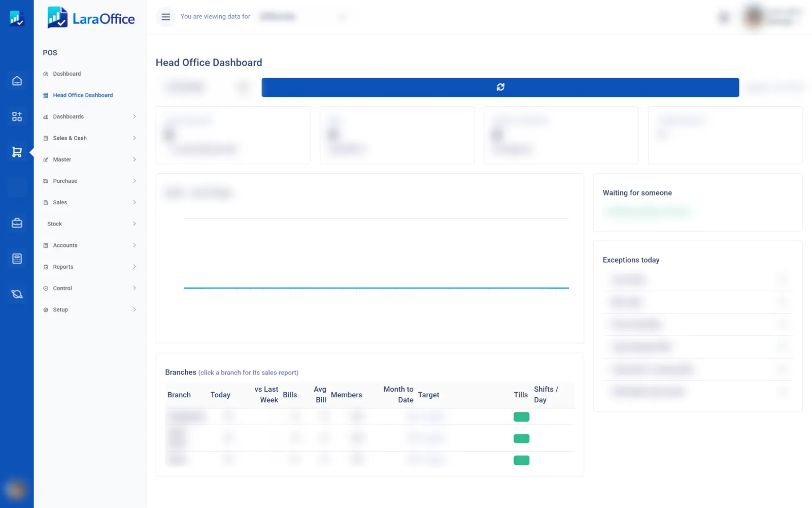The image size is (812, 508).
Task: Open the calculator icon in left rail
Action: pyautogui.click(x=17, y=259)
